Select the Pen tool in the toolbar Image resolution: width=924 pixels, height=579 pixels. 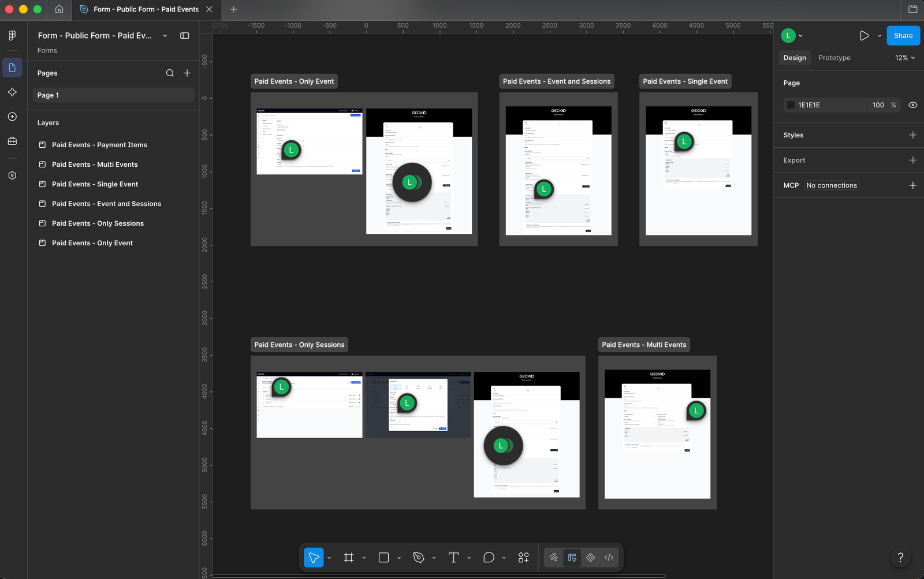(419, 558)
